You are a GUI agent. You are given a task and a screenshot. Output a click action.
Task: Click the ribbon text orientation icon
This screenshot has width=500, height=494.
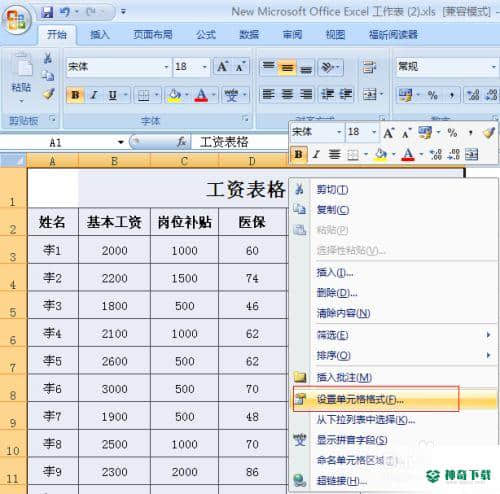[x=328, y=67]
